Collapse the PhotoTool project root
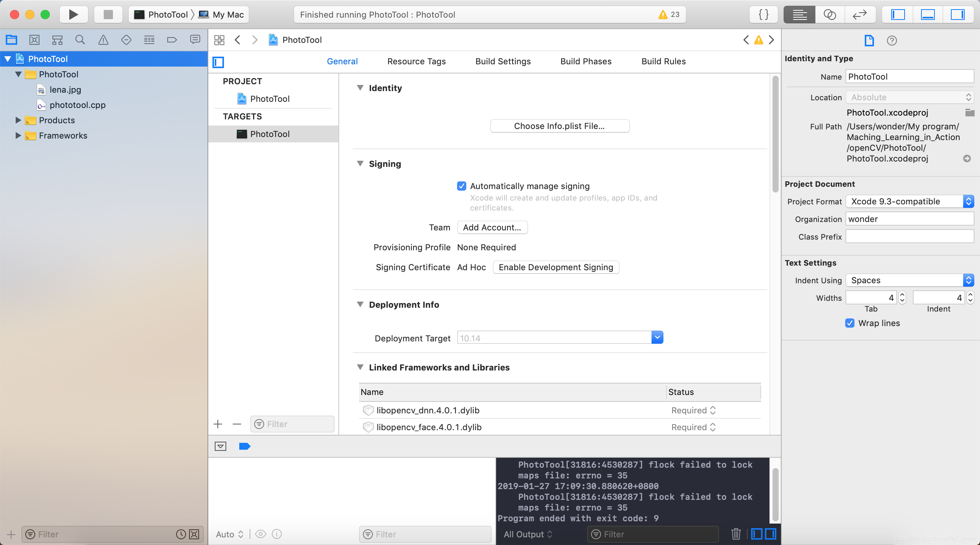The width and height of the screenshot is (980, 545). click(8, 59)
